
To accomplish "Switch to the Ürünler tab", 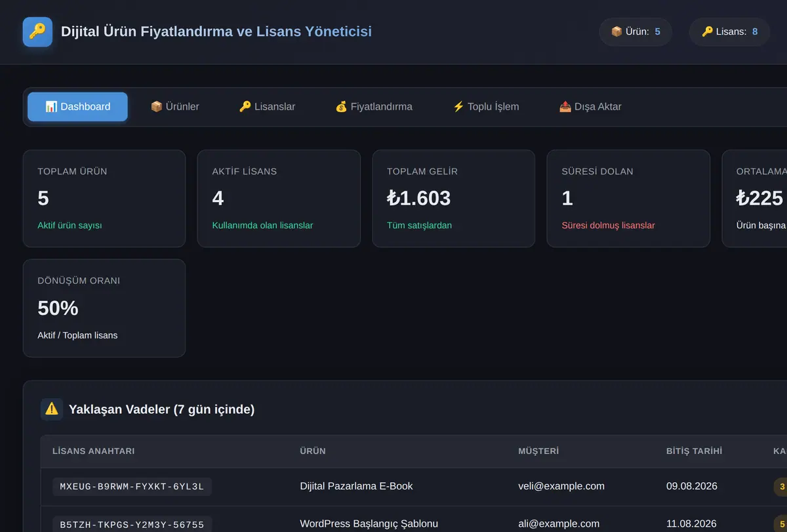I will pyautogui.click(x=174, y=107).
